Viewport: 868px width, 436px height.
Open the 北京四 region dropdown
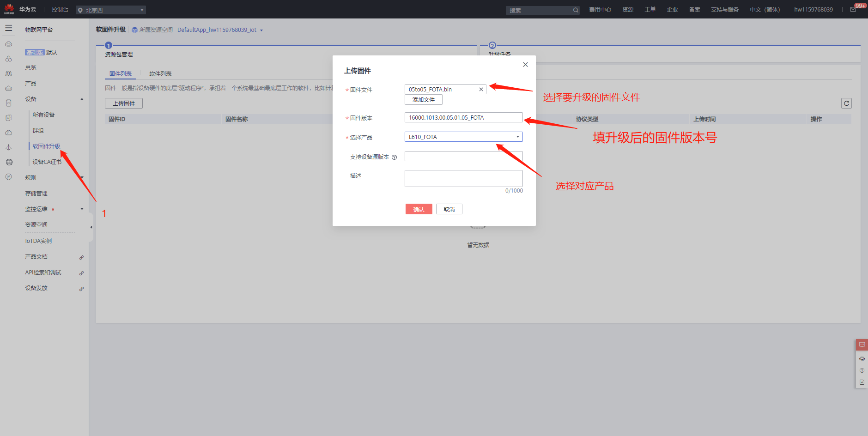click(x=111, y=10)
